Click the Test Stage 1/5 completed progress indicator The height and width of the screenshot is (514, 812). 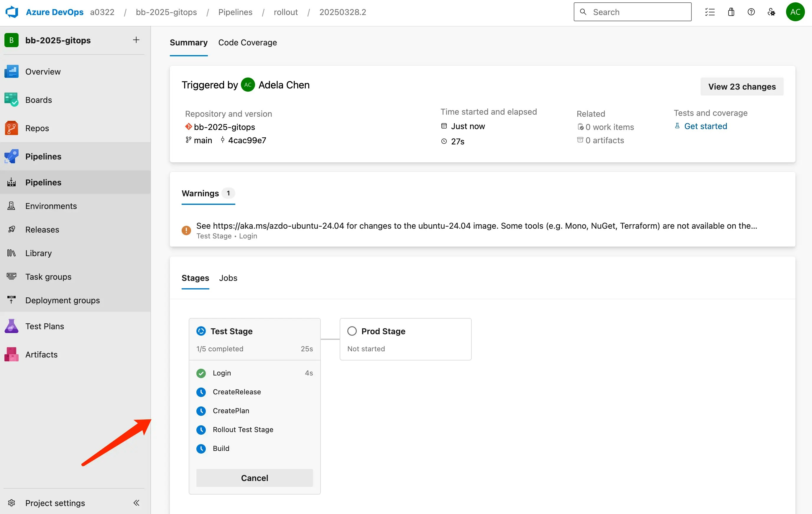coord(220,349)
